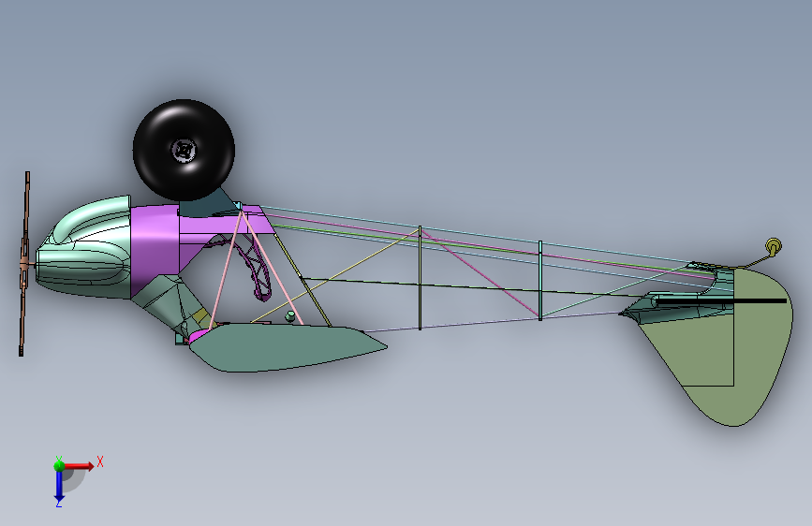The height and width of the screenshot is (526, 812).
Task: Select the small yellow tail wheel
Action: coord(774,246)
